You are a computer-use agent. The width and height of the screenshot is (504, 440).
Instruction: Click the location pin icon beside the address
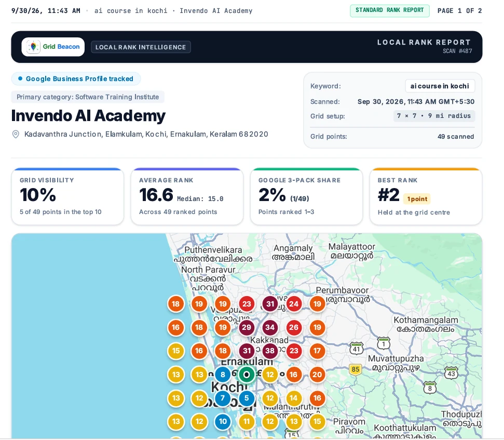[16, 134]
